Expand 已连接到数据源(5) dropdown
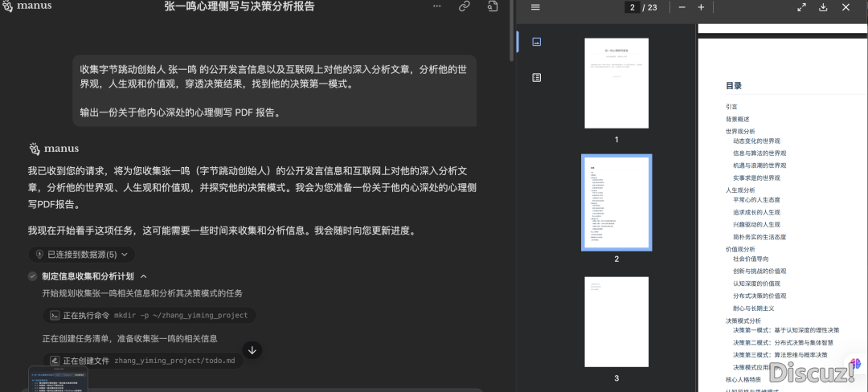This screenshot has height=392, width=868. tap(82, 255)
